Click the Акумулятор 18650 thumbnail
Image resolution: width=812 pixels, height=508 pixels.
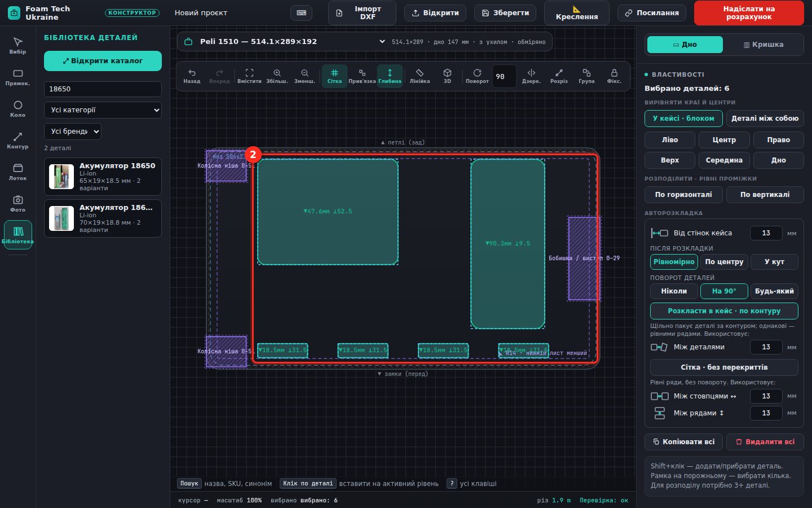(61, 177)
